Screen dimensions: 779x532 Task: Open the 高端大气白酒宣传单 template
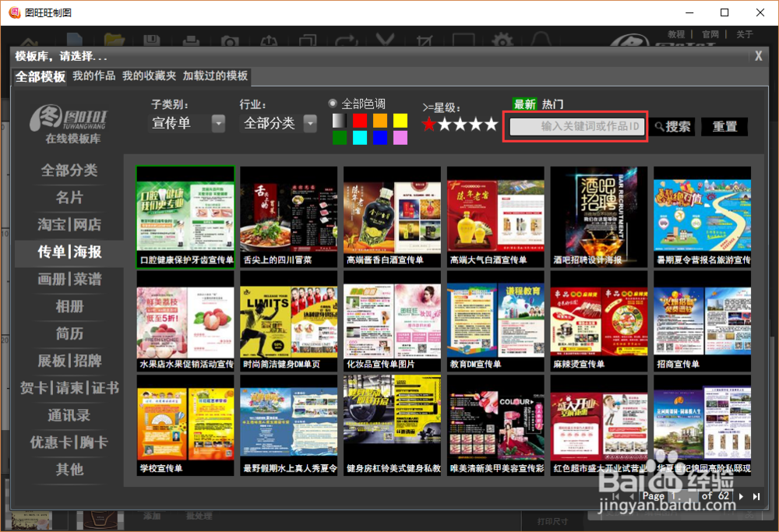coord(495,217)
